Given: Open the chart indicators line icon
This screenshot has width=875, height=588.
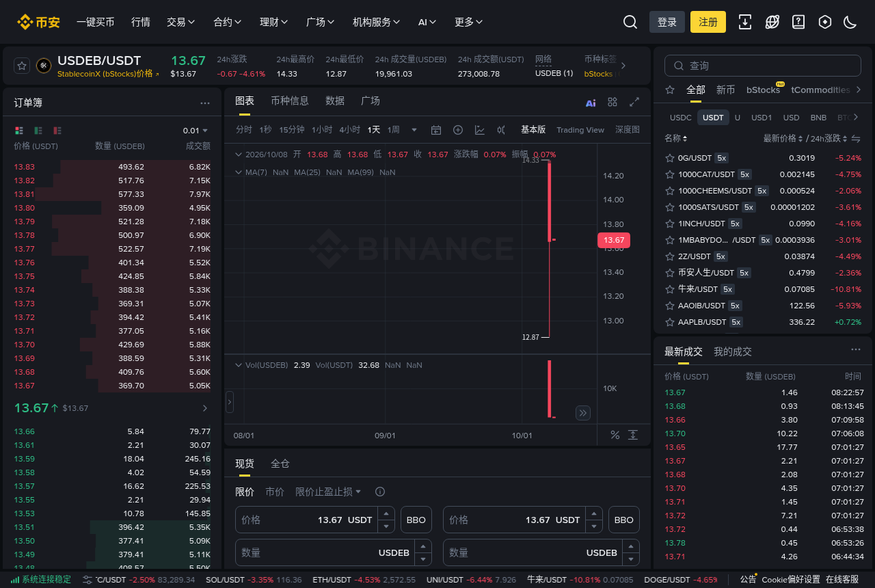Looking at the screenshot, I should click(x=480, y=130).
